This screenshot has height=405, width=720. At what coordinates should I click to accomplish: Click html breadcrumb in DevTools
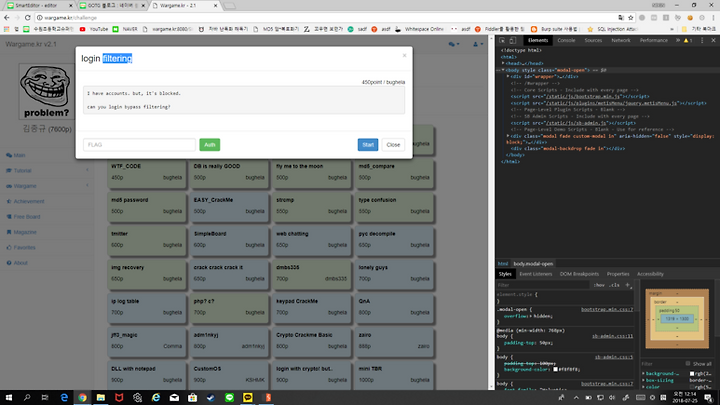[503, 264]
